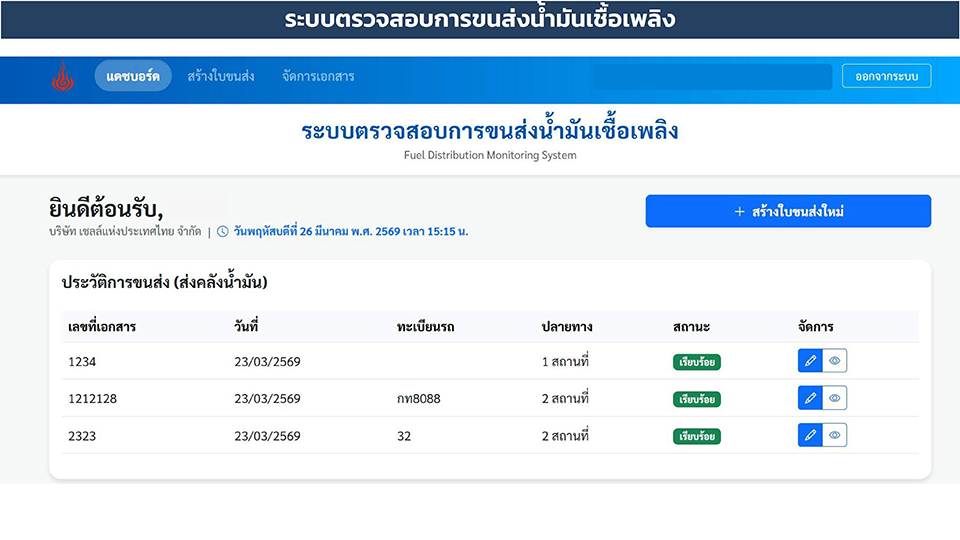Click สร้างใบขนส่งใหม่ button
This screenshot has height=540, width=960.
[x=788, y=211]
